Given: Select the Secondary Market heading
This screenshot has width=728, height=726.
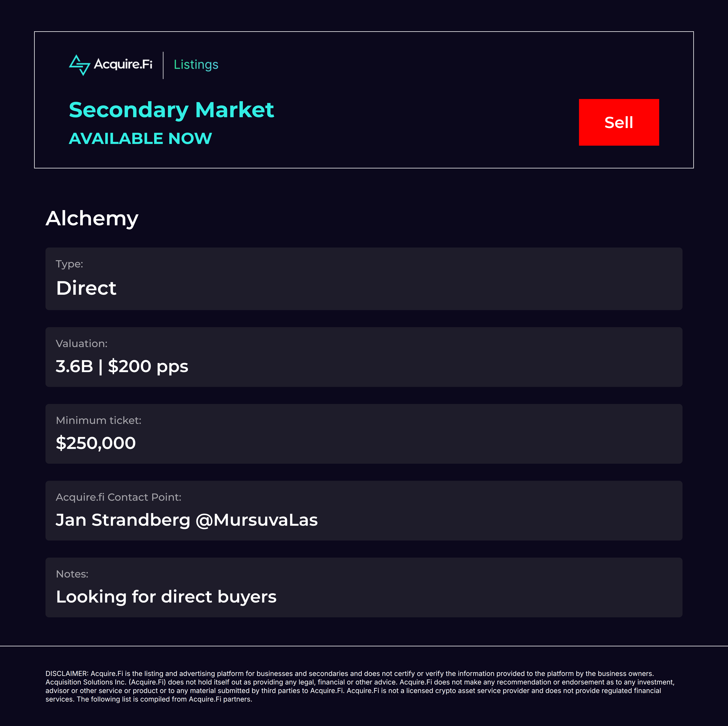Looking at the screenshot, I should 171,110.
